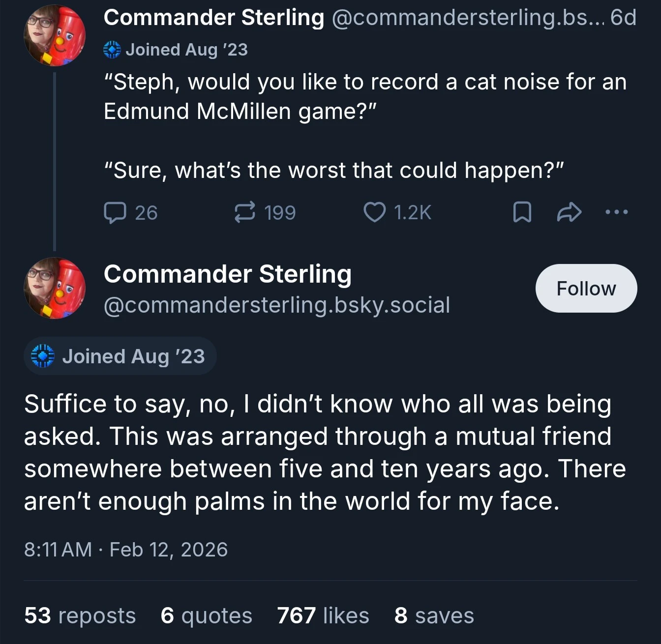The width and height of the screenshot is (661, 644).
Task: Share the parent post via arrow icon
Action: coord(569,212)
